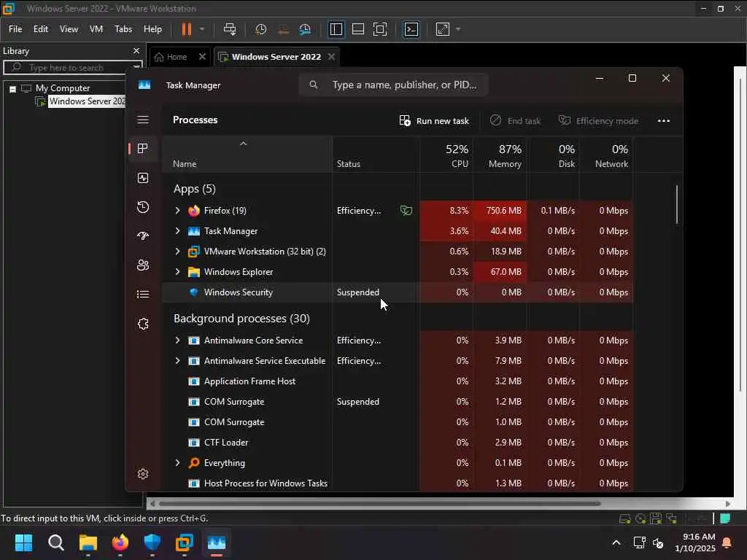
Task: Sort by Disk column header
Action: click(x=553, y=155)
